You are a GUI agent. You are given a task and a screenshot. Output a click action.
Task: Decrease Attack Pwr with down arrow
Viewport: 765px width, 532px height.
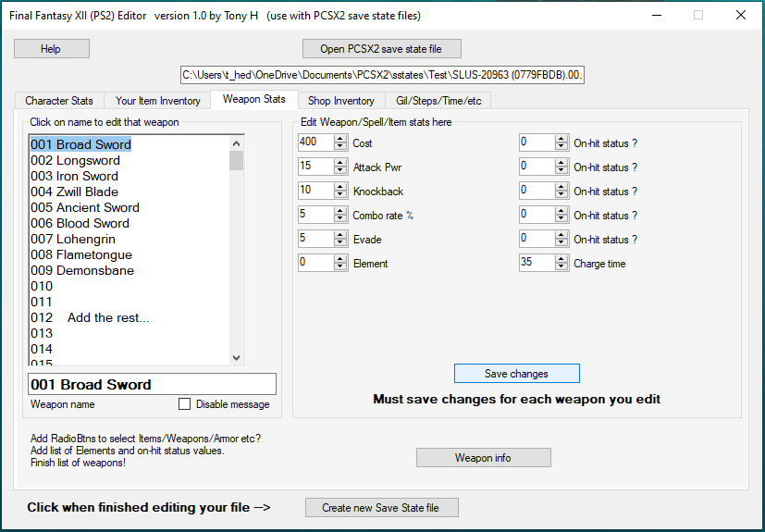click(340, 170)
